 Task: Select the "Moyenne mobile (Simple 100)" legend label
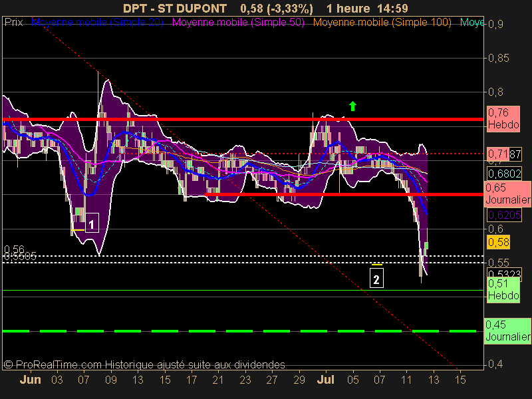[x=382, y=23]
